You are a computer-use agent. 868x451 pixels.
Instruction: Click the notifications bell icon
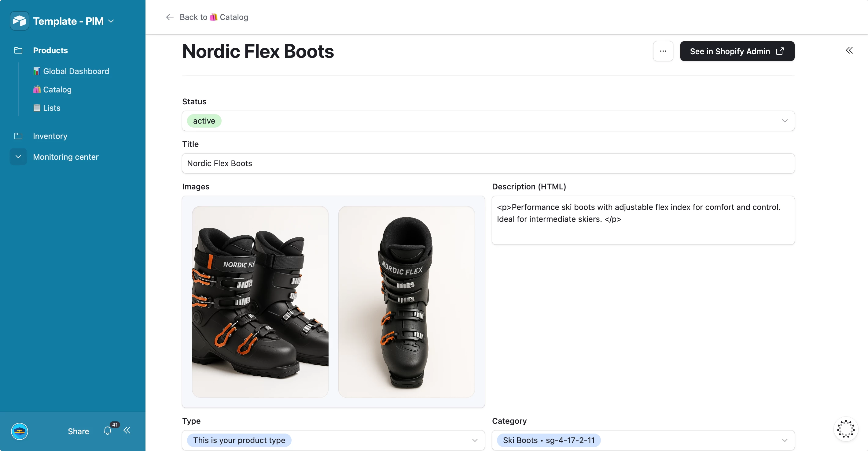[108, 431]
